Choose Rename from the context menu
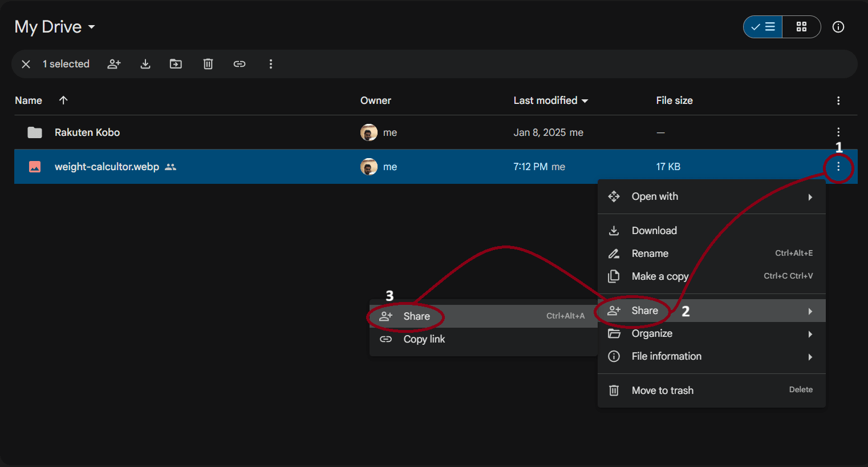 pyautogui.click(x=650, y=253)
